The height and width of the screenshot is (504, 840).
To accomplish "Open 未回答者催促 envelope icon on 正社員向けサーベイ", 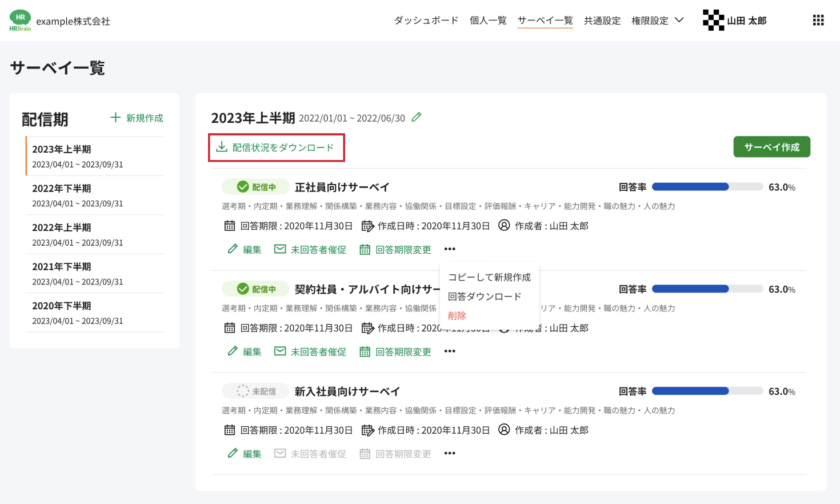I will (x=280, y=249).
